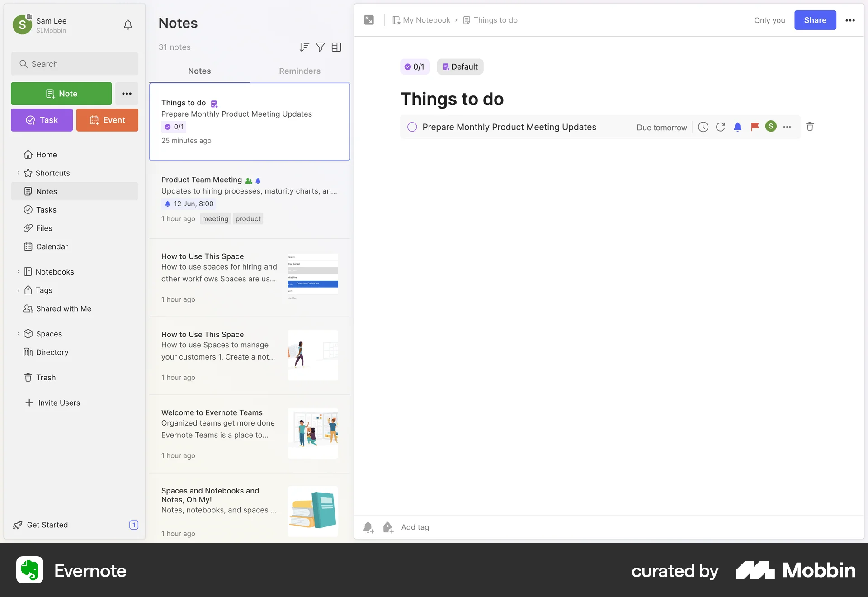Expand the Spaces section

coord(19,334)
